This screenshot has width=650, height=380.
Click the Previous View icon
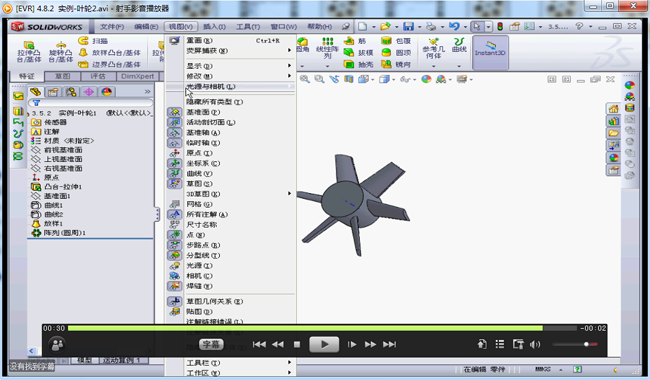334,79
